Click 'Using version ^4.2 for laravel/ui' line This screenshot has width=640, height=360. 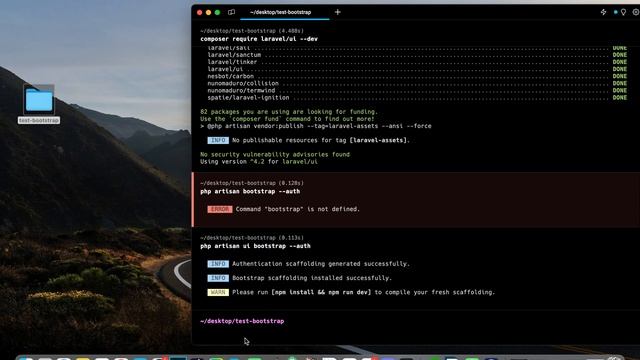point(259,162)
